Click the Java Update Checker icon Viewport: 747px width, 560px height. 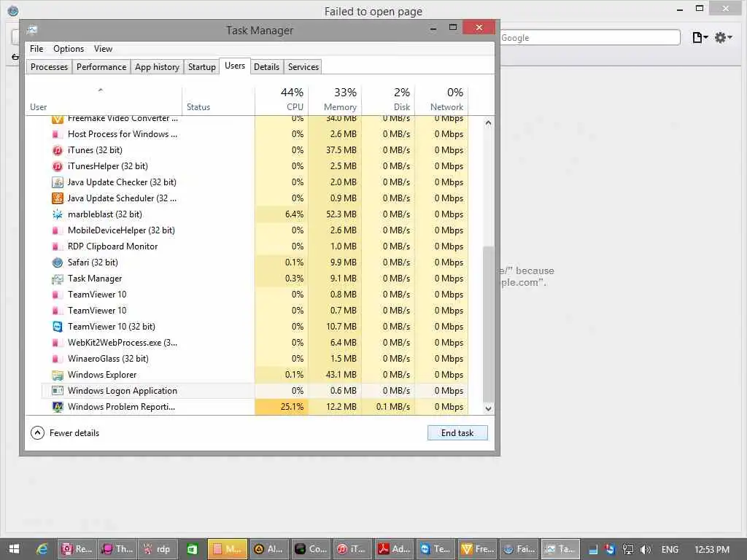coord(57,182)
